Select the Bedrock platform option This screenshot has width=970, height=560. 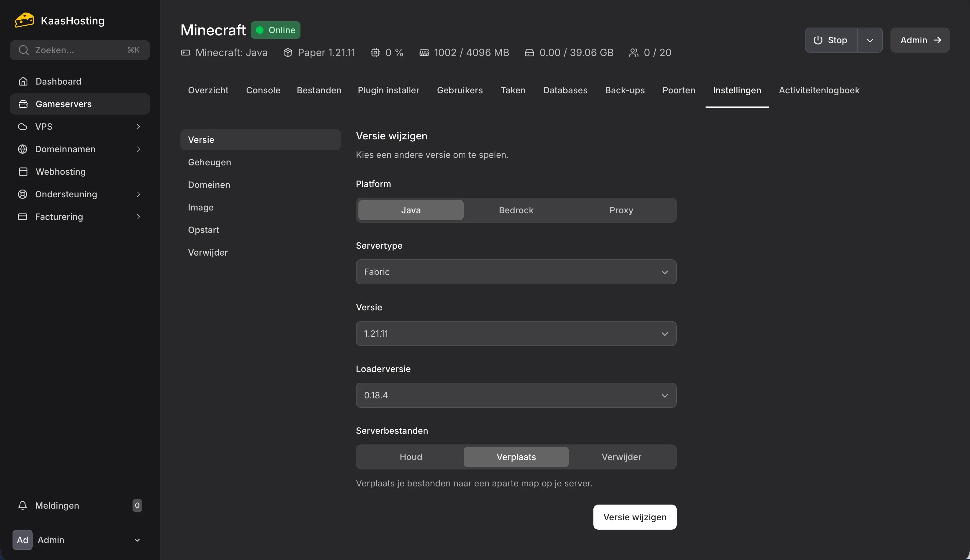(516, 210)
